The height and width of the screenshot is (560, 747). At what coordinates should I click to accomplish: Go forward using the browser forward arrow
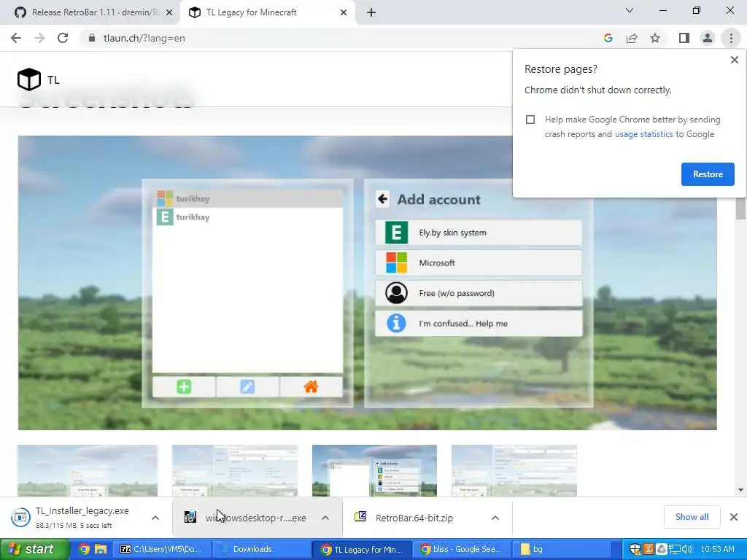(x=39, y=38)
